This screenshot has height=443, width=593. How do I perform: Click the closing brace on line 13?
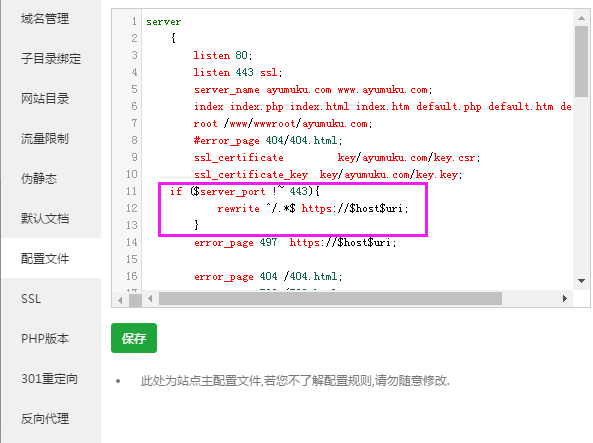196,225
